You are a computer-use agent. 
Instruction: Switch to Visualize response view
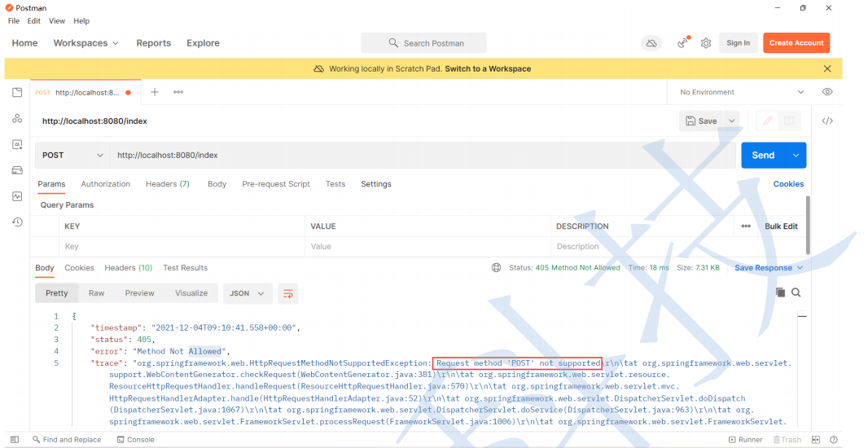click(x=191, y=293)
